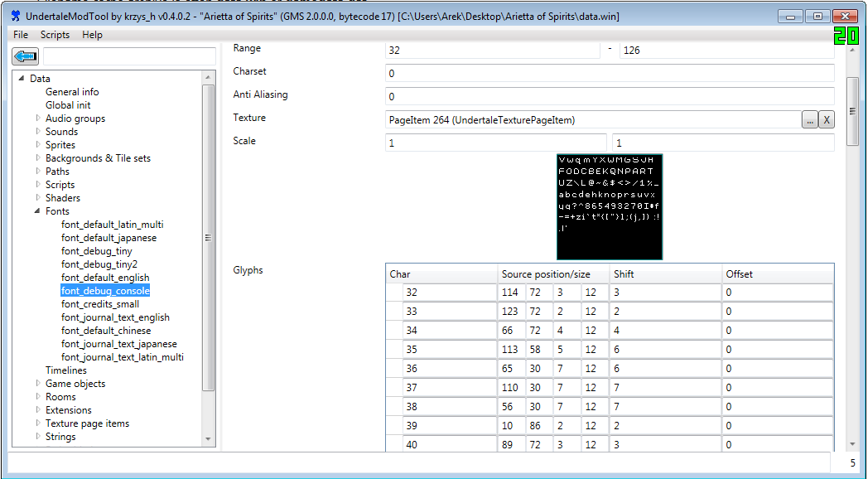This screenshot has height=479, width=868.
Task: Select the Timelines tree item
Action: click(66, 370)
